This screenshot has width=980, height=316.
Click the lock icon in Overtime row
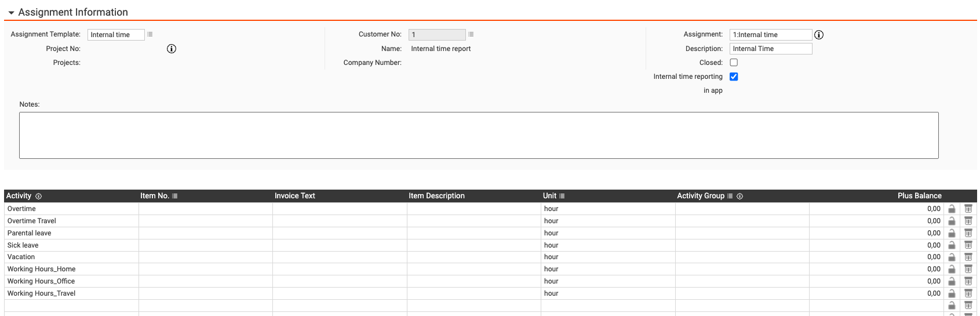tap(952, 209)
